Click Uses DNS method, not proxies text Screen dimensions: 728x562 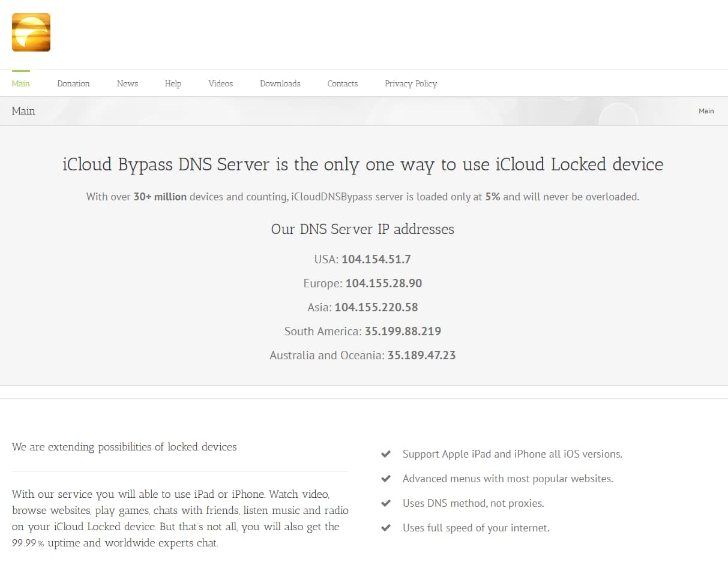(474, 503)
